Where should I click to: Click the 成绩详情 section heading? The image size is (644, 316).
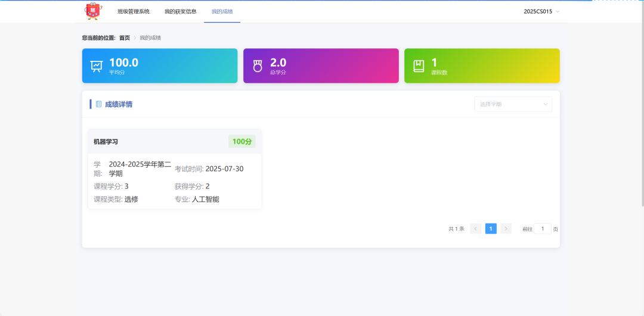119,104
